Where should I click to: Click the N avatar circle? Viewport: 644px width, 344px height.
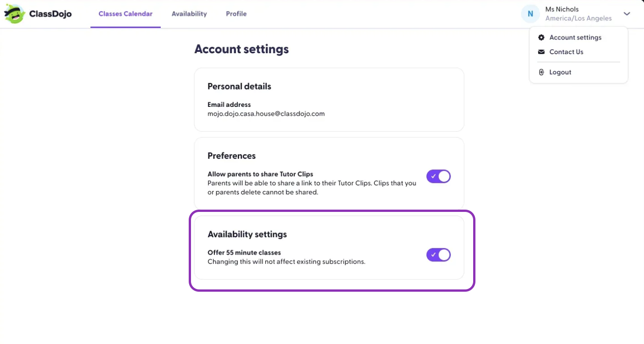[x=530, y=14]
